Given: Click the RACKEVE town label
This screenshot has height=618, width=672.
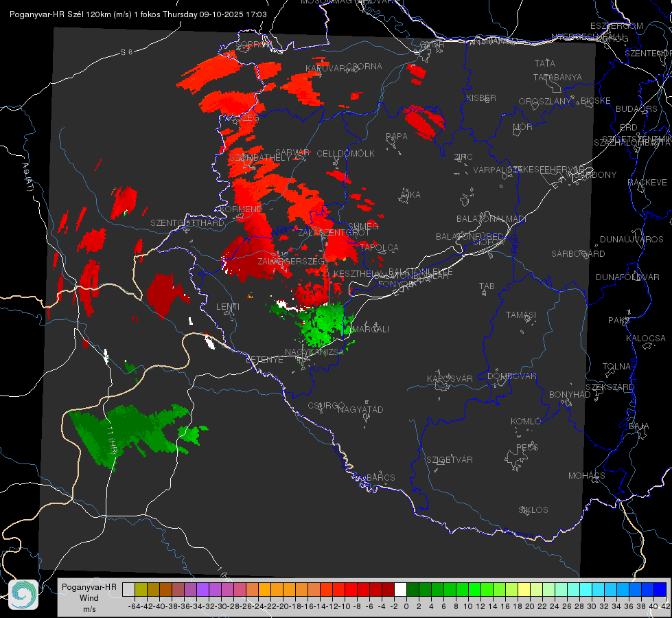Looking at the screenshot, I should click(647, 183).
